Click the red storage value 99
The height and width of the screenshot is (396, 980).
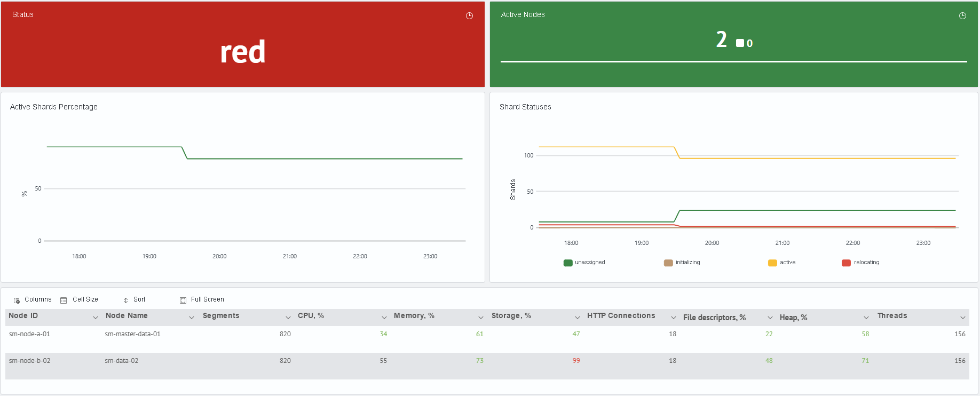576,361
